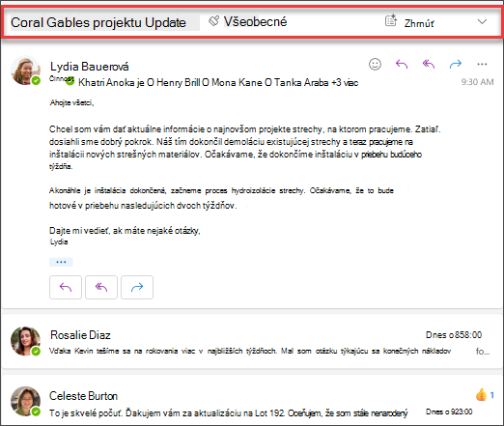Open Rosalie Diaz's profile picture
504x426 pixels.
pyautogui.click(x=25, y=341)
